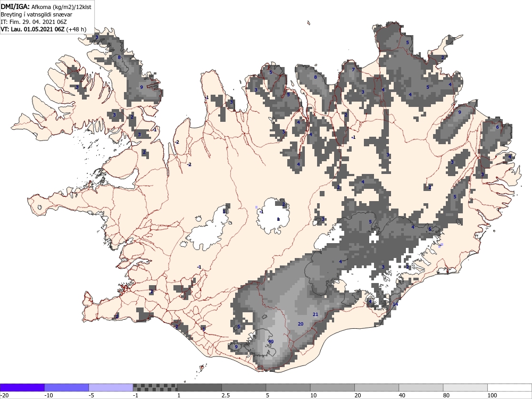Select the legend tick label -5
532x399 pixels.
point(92,395)
